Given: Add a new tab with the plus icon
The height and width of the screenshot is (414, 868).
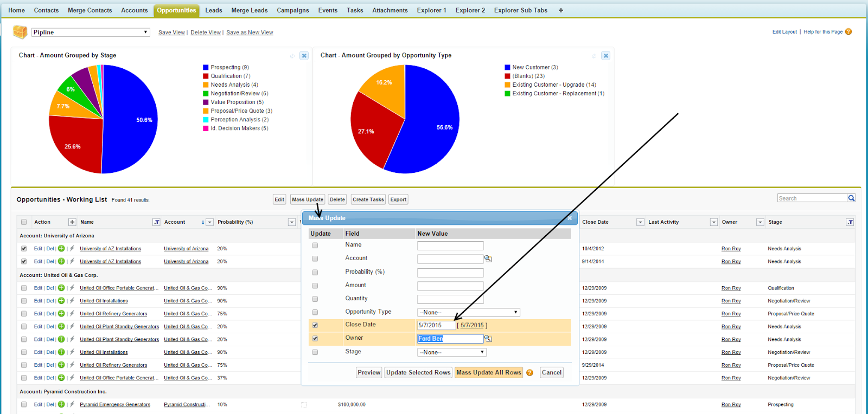Looking at the screenshot, I should click(x=561, y=10).
